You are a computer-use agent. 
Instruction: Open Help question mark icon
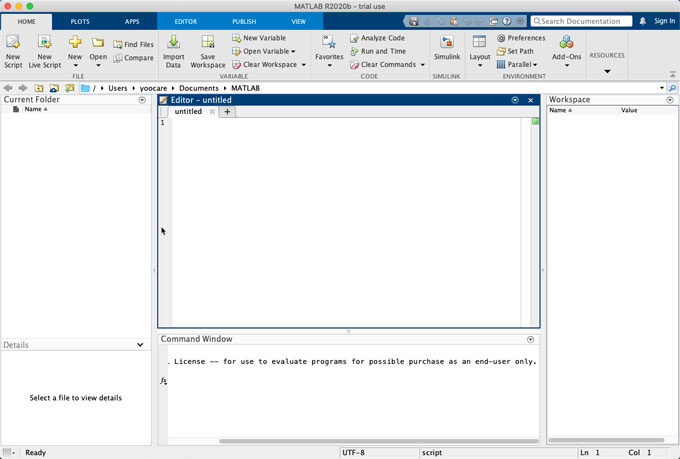point(507,21)
